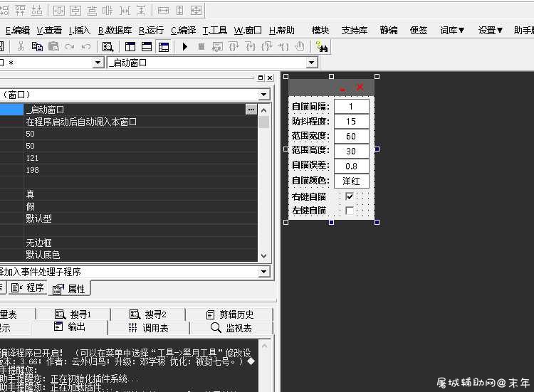Screen dimensions: 534x392
Task: Click the red close X on designed form
Action: point(360,88)
